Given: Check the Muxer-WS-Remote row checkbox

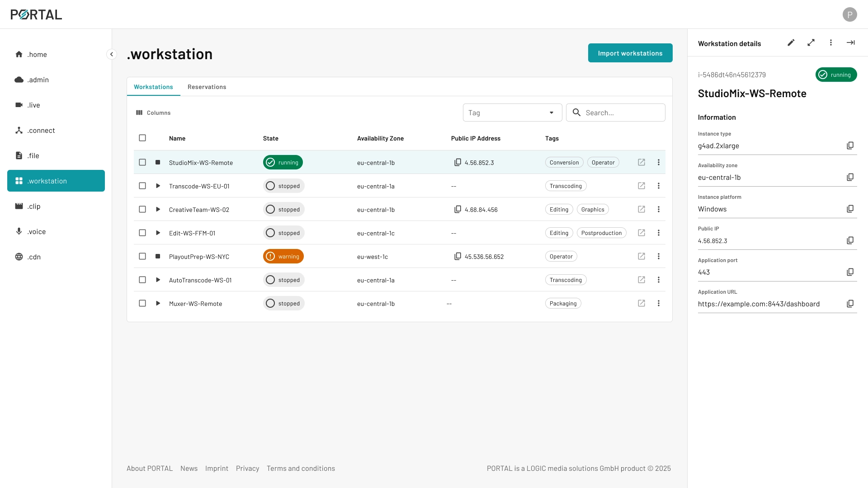Looking at the screenshot, I should (142, 303).
